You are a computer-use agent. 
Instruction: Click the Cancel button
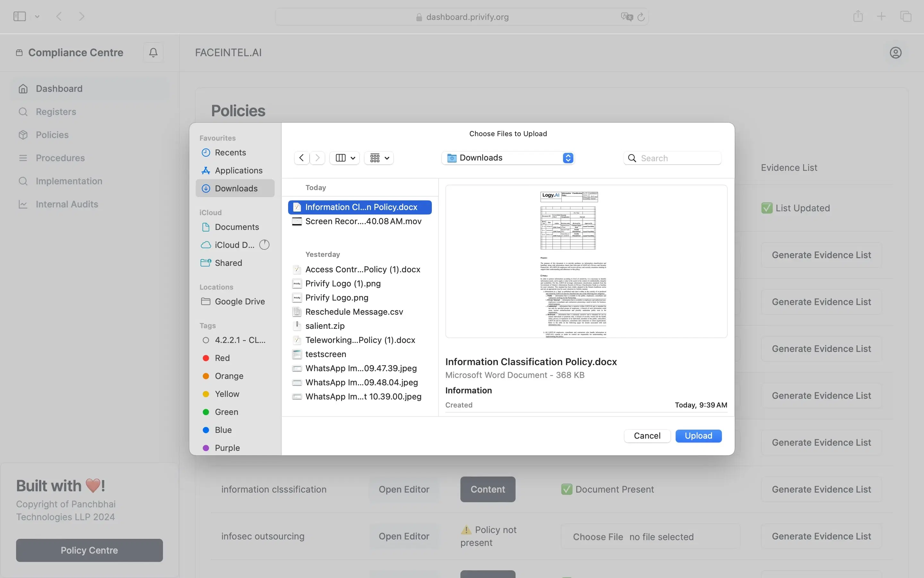coord(647,436)
